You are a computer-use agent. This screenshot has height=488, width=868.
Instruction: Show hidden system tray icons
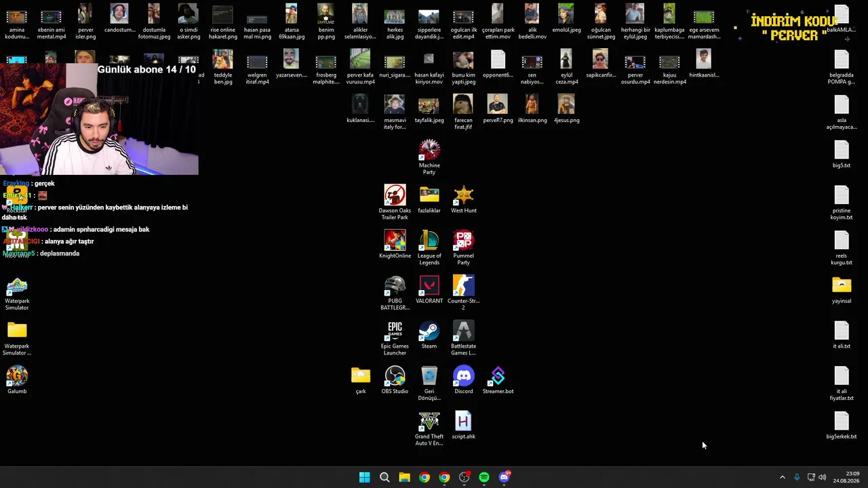click(782, 477)
